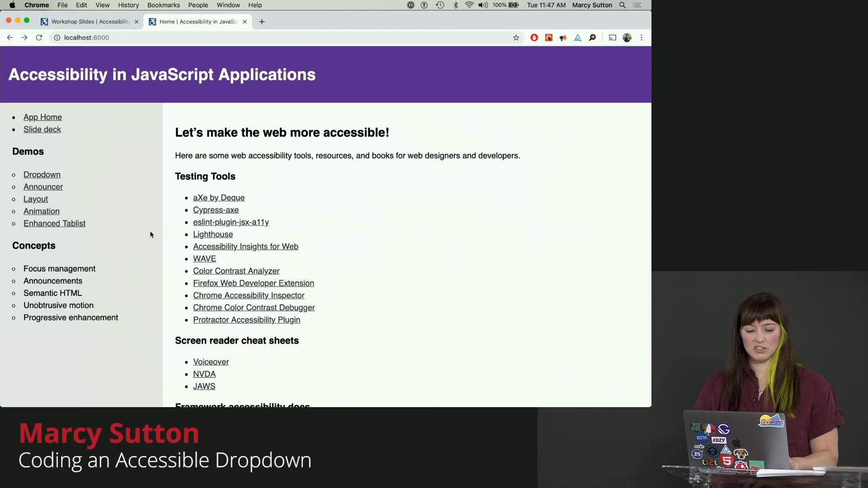Screen dimensions: 868x488
Task: Open a new tab with plus button
Action: point(262,22)
